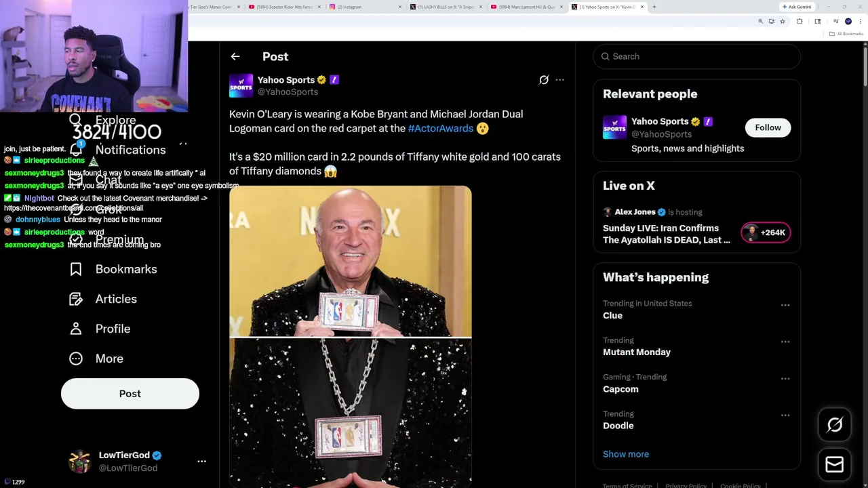The height and width of the screenshot is (488, 868).
Task: Open the LowTierGod account name
Action: (124, 455)
